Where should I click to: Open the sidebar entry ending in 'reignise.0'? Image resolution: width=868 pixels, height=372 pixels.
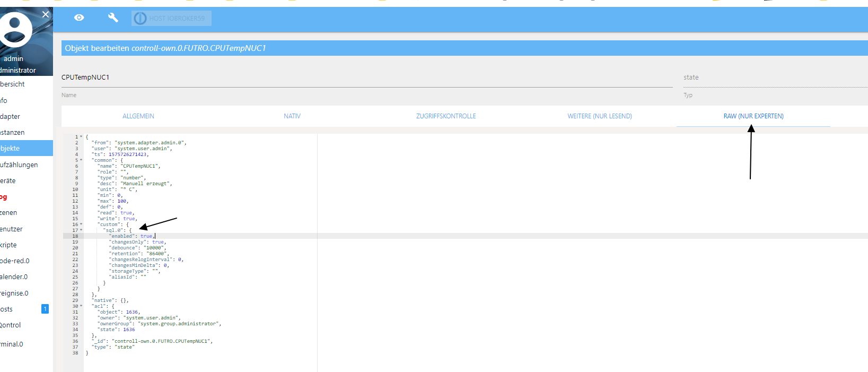pos(27,293)
